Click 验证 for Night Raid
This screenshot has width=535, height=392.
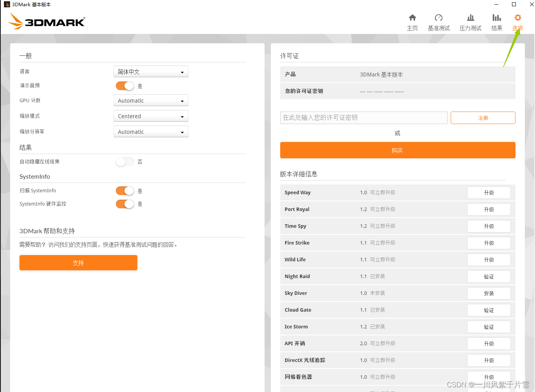tap(489, 277)
